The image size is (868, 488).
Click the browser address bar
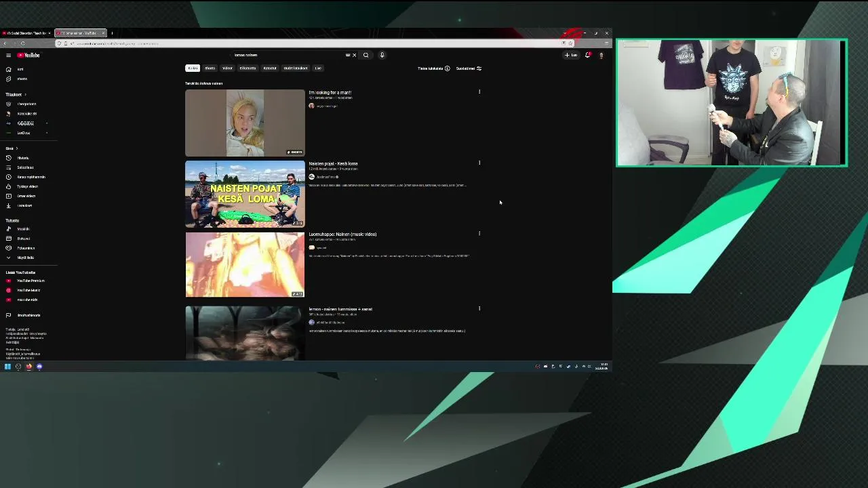[315, 43]
